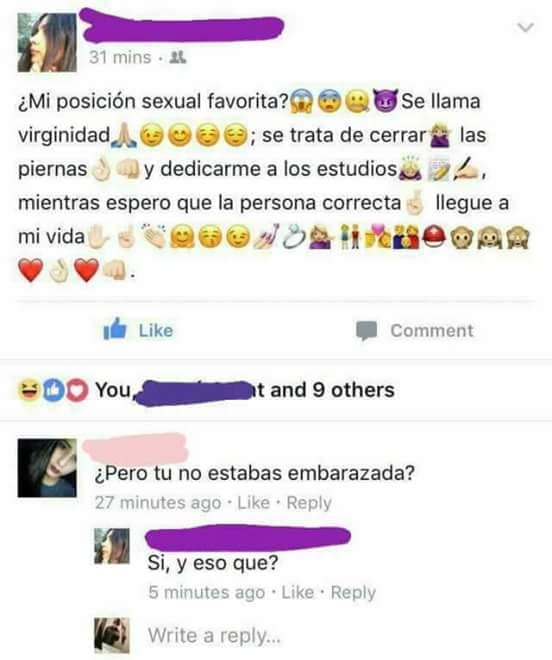Viewport: 552px width, 660px height.
Task: Click the avatar next to Write a reply
Action: (112, 635)
